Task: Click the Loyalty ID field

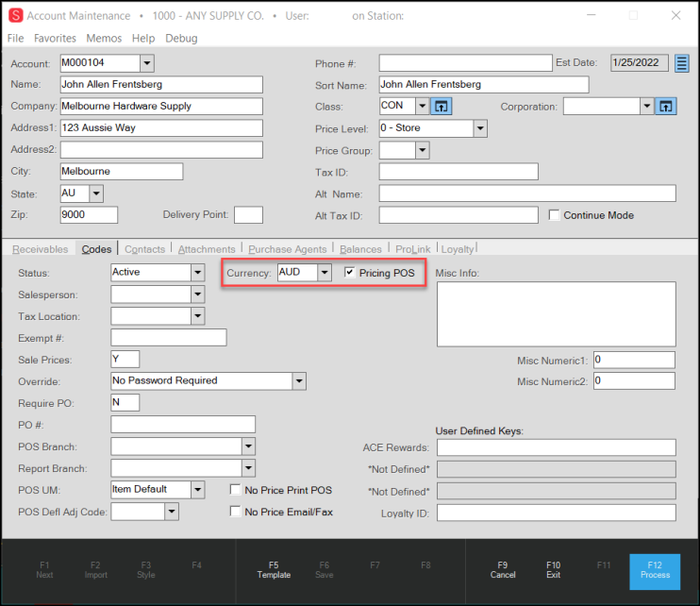Action: [557, 513]
